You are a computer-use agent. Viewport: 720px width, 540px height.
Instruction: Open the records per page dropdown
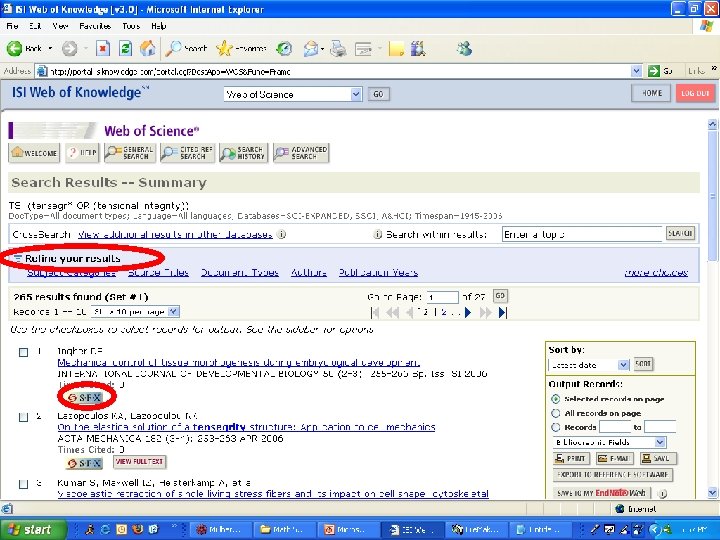[x=135, y=311]
